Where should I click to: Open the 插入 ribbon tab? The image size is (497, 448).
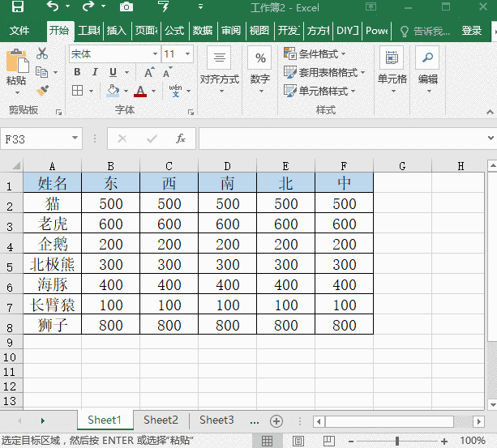[x=117, y=31]
